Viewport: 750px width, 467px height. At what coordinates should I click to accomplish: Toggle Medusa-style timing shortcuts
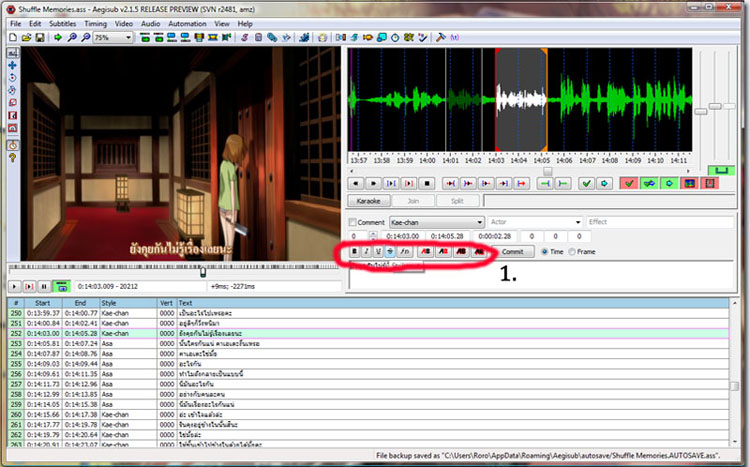pyautogui.click(x=709, y=183)
